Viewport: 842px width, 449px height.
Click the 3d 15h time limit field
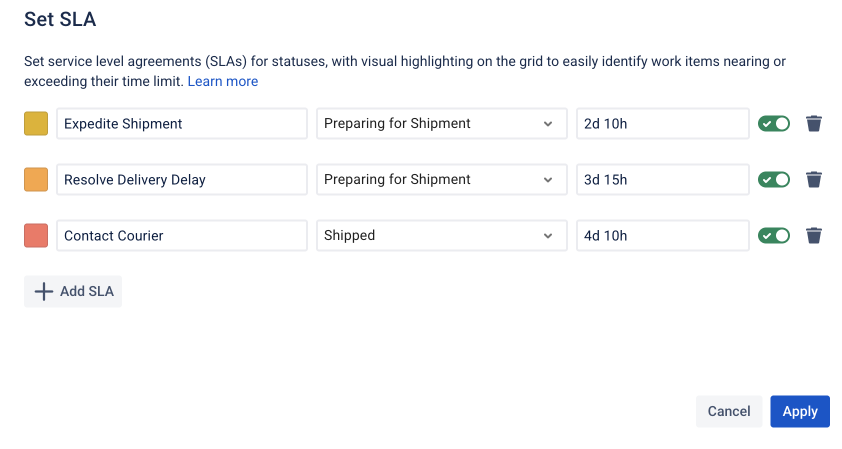click(x=662, y=180)
